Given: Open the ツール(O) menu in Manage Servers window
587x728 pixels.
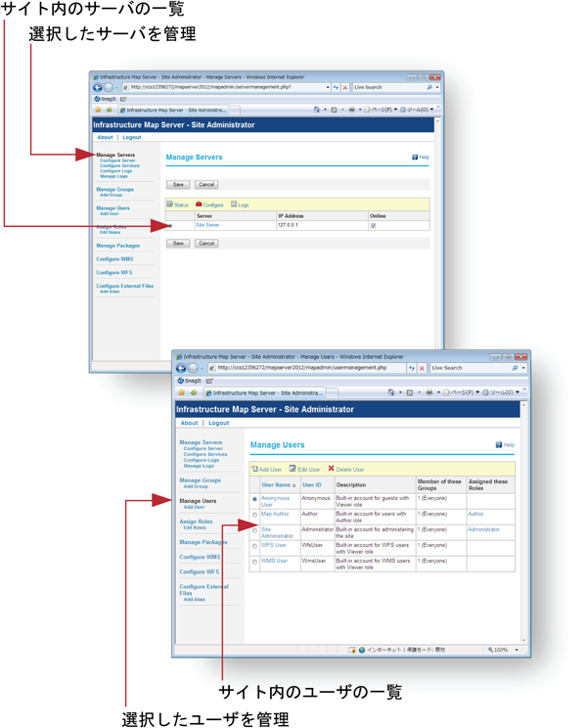Looking at the screenshot, I should coord(417,110).
